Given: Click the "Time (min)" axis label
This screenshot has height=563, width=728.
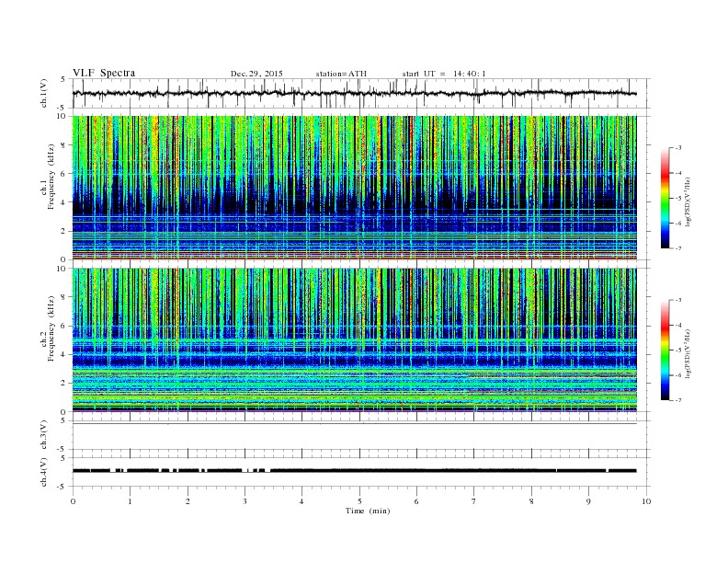Looking at the screenshot, I should [x=368, y=511].
